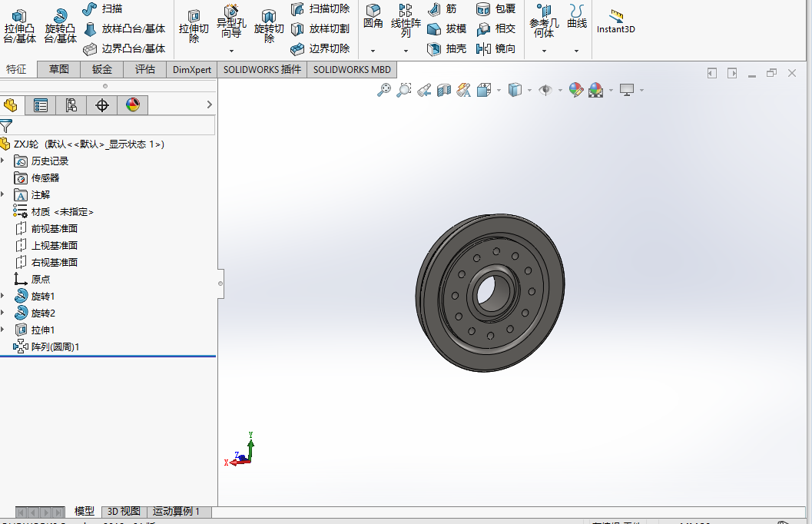This screenshot has height=524, width=812.
Task: Select the Fillet tool (圆角)
Action: [373, 16]
